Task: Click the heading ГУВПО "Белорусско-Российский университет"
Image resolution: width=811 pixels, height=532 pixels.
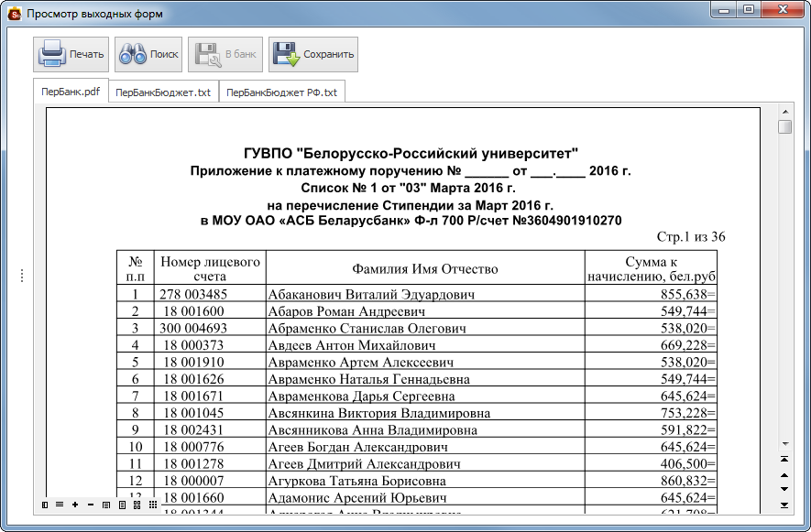Action: [x=411, y=154]
